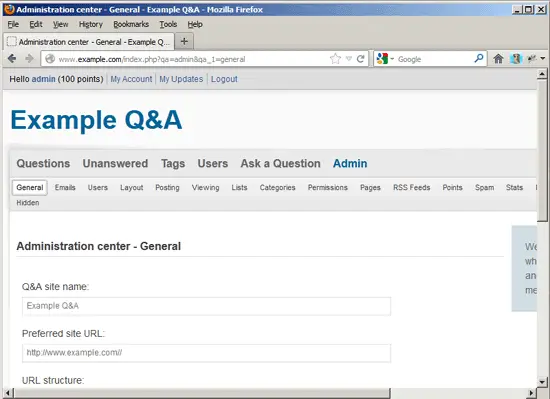Select the Administration center browser tab
The height and width of the screenshot is (399, 550).
89,42
